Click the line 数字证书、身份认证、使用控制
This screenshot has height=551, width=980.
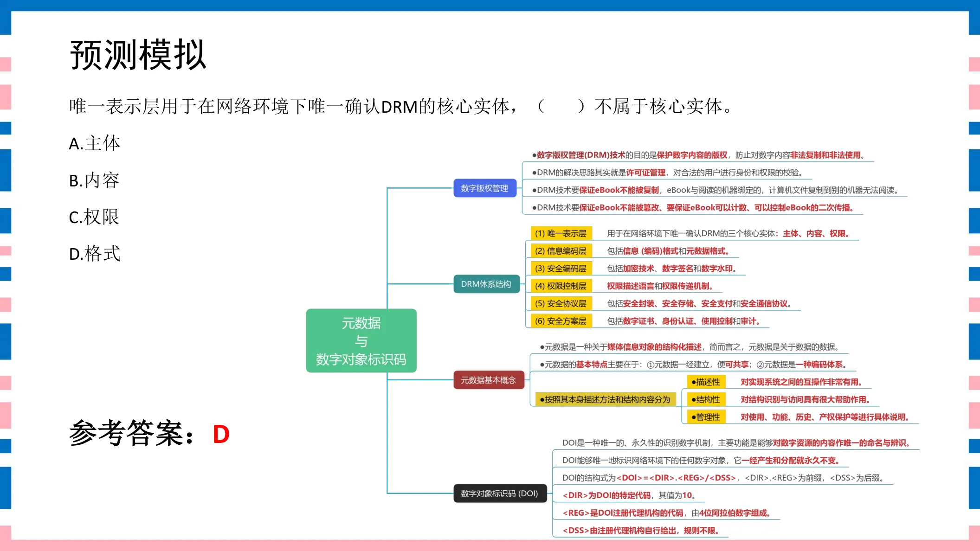coord(683,321)
